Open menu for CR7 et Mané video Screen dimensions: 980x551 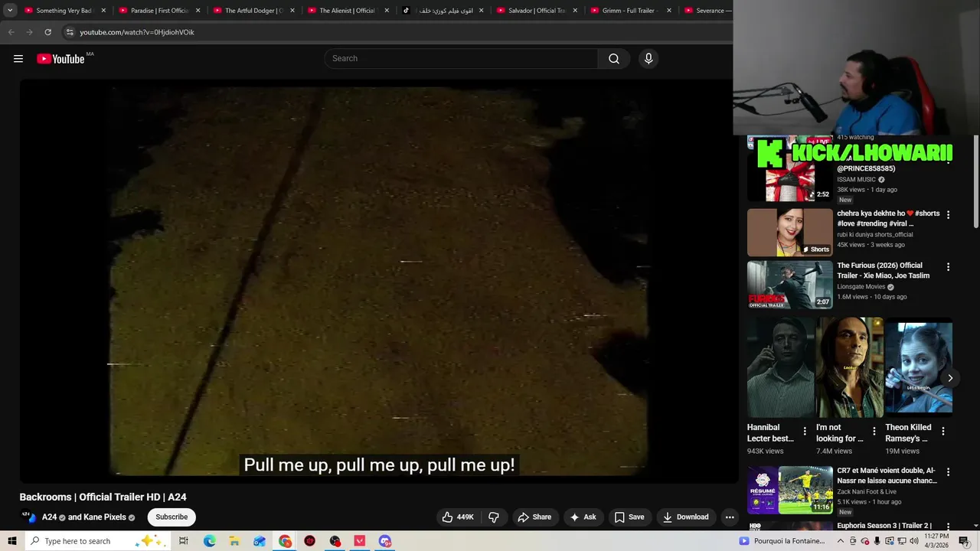click(948, 472)
